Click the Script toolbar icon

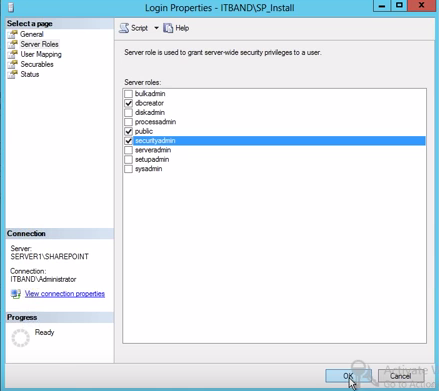(x=124, y=28)
